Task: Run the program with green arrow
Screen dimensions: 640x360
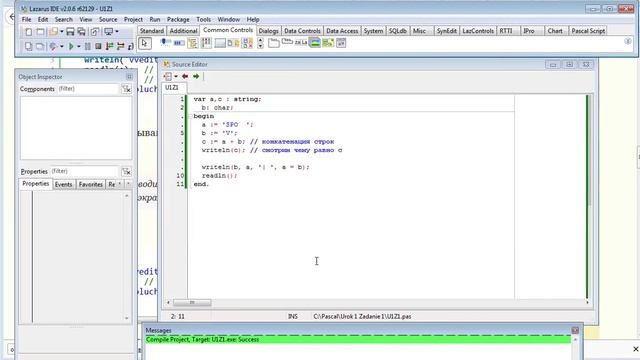Action: (71, 46)
